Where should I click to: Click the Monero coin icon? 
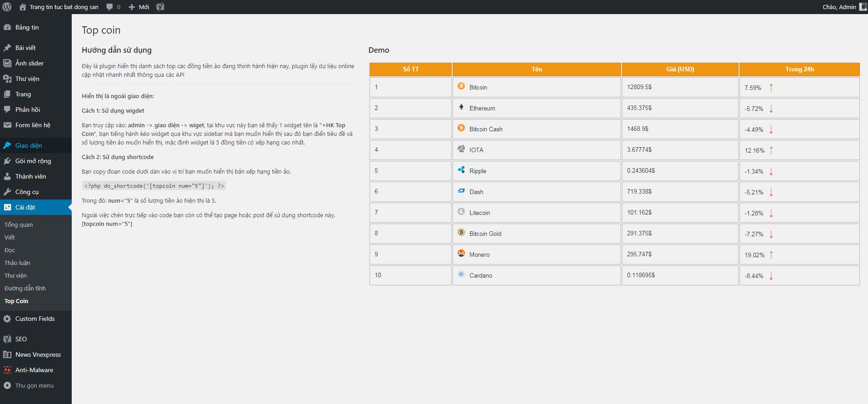pos(461,254)
